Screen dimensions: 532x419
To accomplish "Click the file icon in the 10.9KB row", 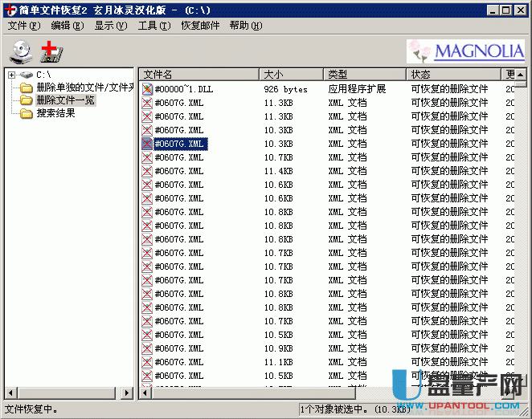I will tap(147, 348).
